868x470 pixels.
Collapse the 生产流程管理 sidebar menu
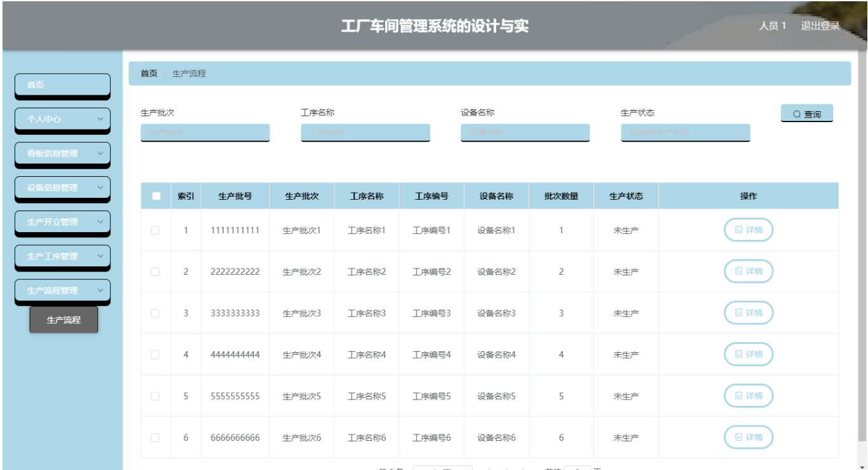point(62,291)
